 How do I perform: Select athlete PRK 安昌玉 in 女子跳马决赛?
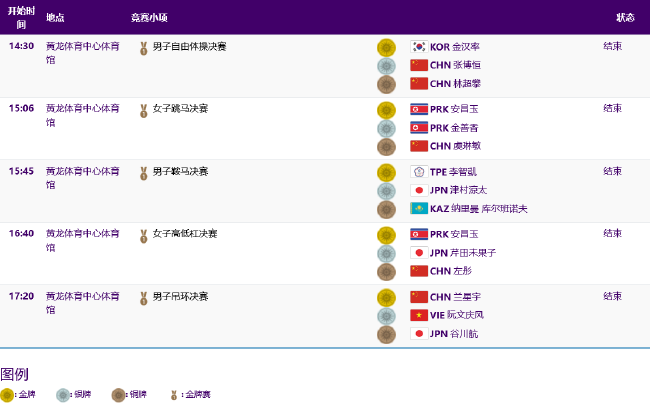point(454,109)
